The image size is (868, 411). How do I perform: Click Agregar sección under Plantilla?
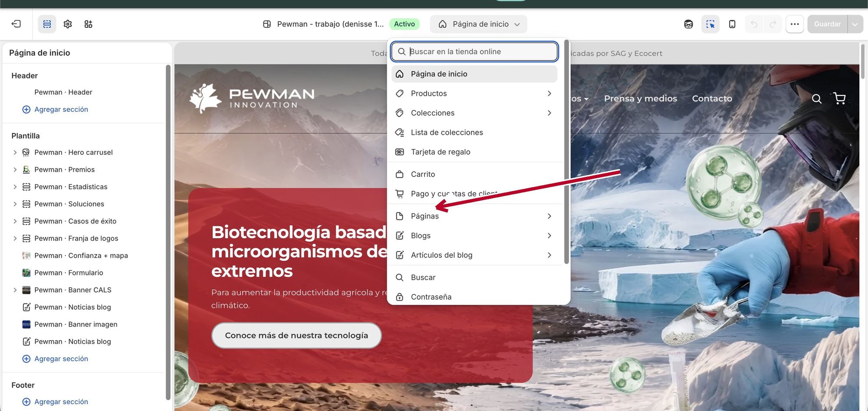(x=55, y=359)
